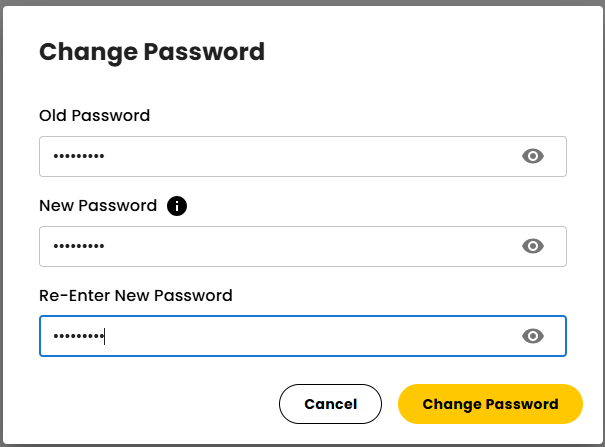Click the New Password label text
Screen dimensions: 605x447
[x=98, y=205]
